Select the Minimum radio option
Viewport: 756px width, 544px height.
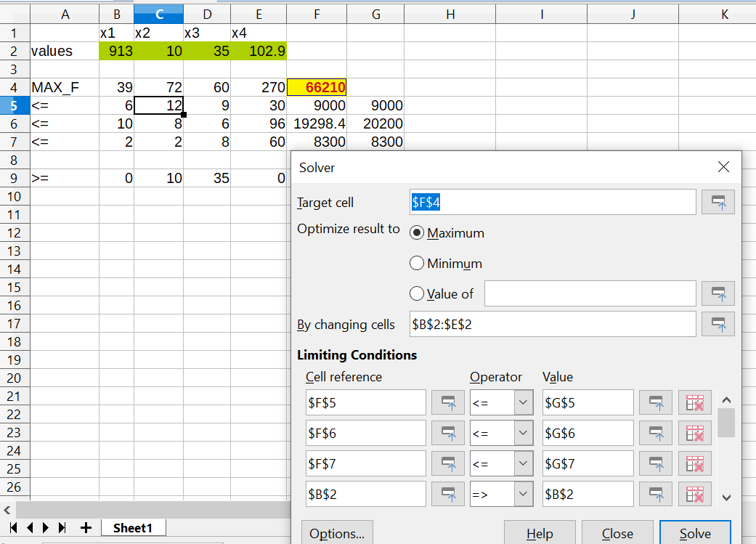point(417,264)
